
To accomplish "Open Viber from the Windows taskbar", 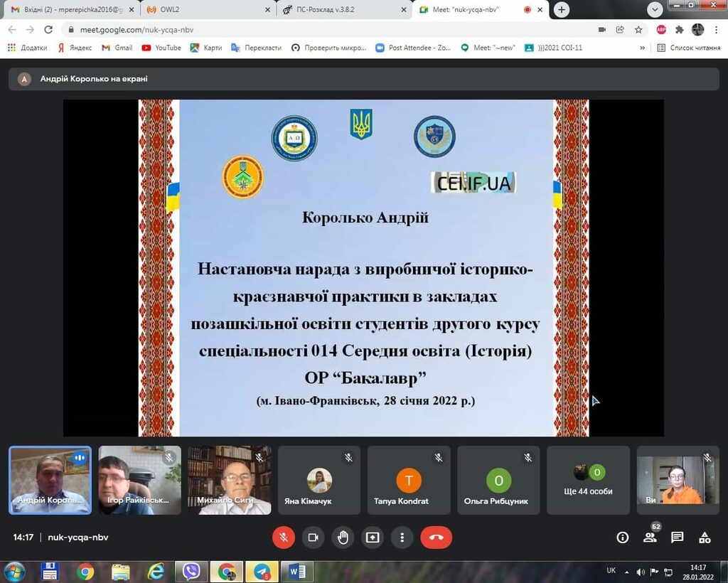I will click(x=191, y=571).
